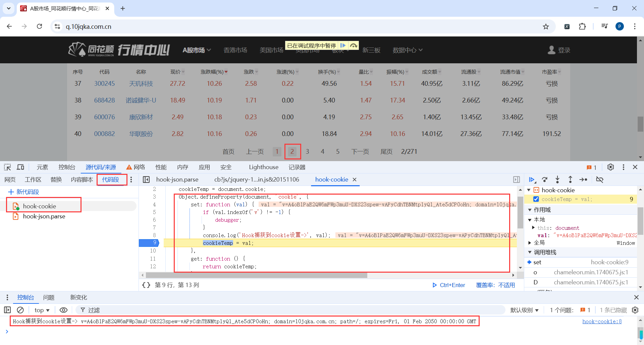The image size is (644, 345).
Task: Step over using the paused overlay button
Action: [353, 46]
